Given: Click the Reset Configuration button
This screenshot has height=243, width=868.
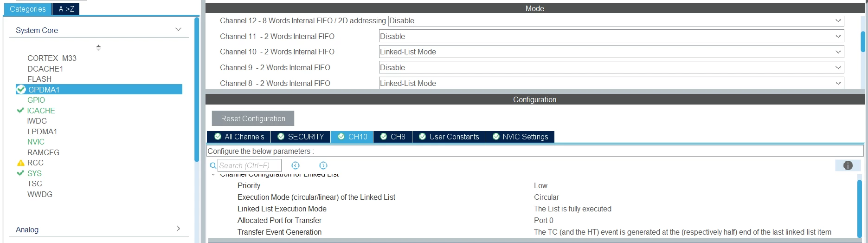Looking at the screenshot, I should 253,118.
